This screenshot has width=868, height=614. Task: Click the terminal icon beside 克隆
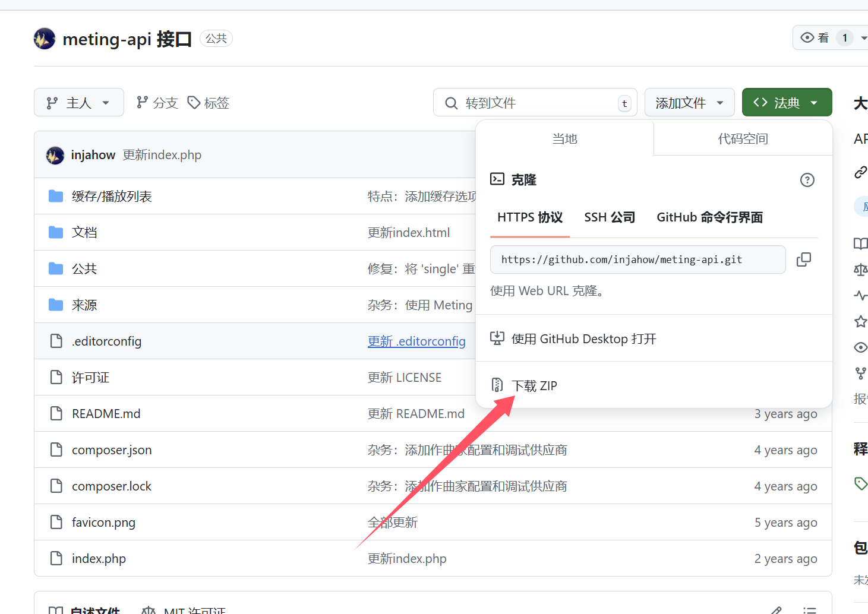pos(497,179)
